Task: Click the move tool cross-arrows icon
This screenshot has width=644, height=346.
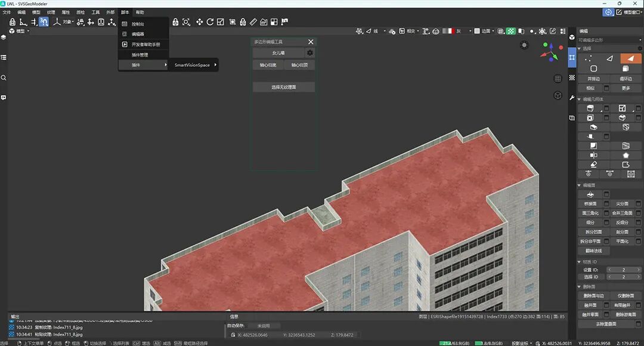Action: coord(199,22)
